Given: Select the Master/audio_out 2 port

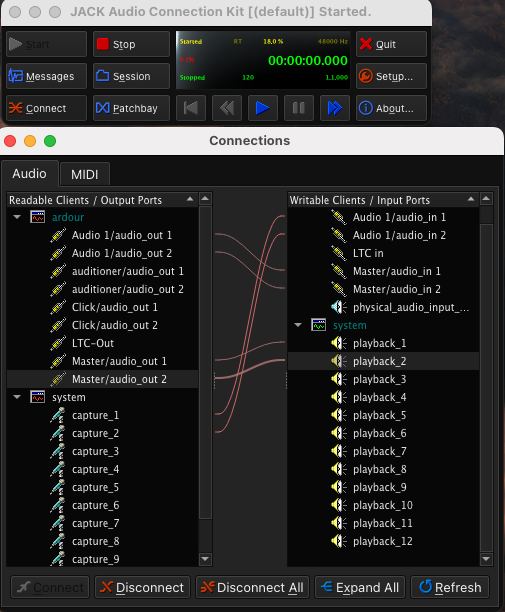Looking at the screenshot, I should pyautogui.click(x=103, y=379).
